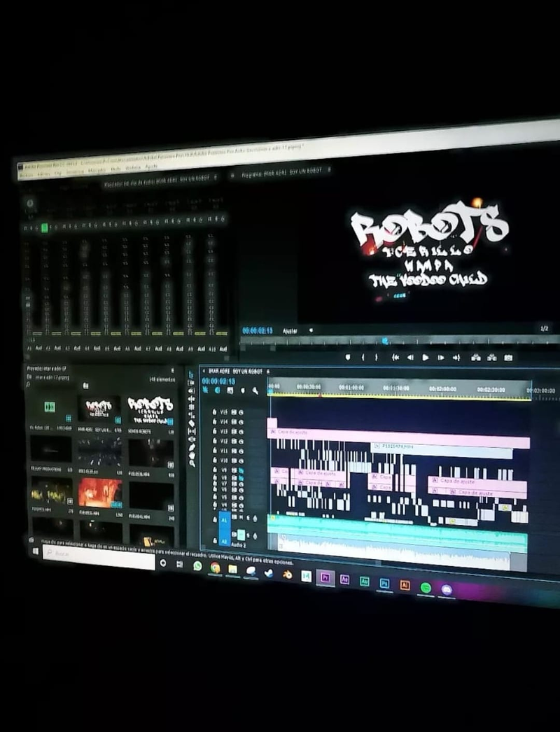Image resolution: width=560 pixels, height=732 pixels.
Task: Click the Mark Out icon in the transport controls
Action: tap(377, 357)
